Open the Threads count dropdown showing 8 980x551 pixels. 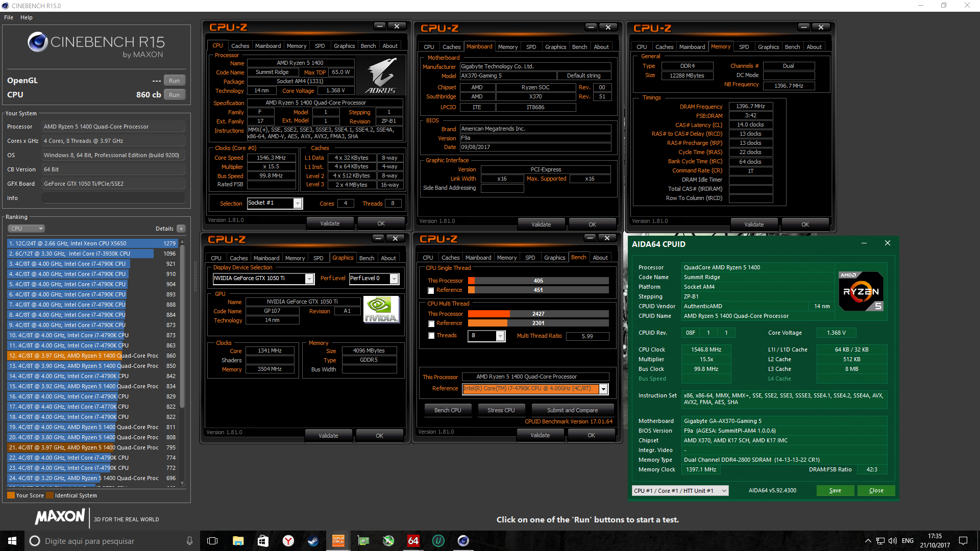pos(500,336)
